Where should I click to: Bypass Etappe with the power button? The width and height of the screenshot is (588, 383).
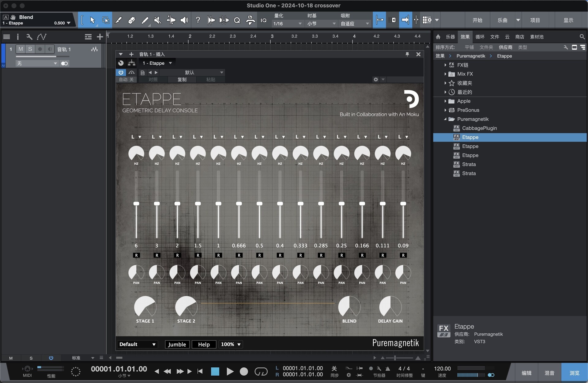[x=121, y=72]
